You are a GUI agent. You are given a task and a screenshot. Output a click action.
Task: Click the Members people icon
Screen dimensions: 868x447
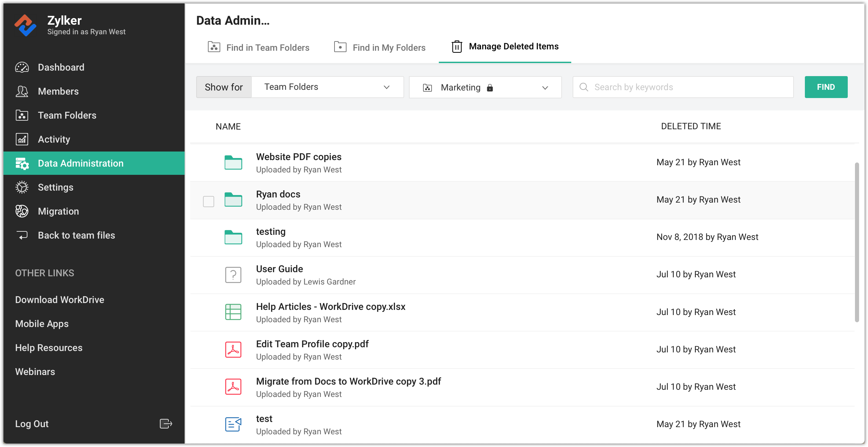pyautogui.click(x=22, y=91)
